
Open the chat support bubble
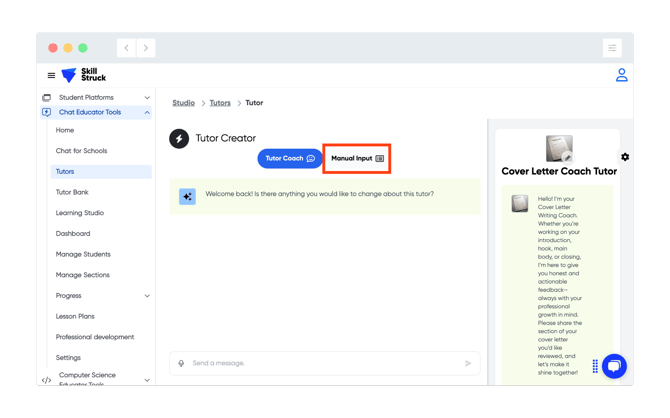[614, 366]
